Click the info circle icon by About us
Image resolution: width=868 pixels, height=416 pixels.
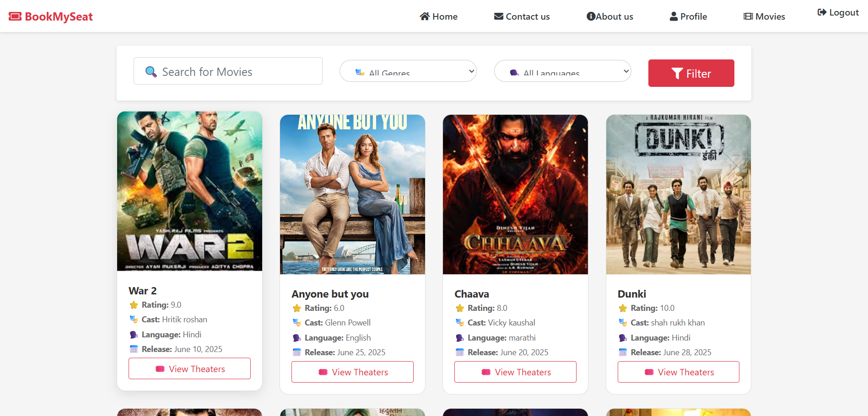(591, 16)
